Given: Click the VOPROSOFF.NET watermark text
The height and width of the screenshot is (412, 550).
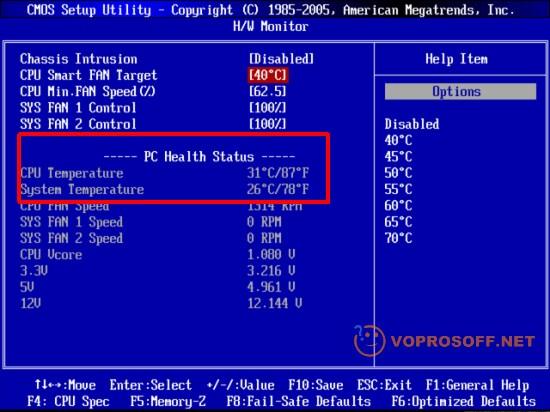Looking at the screenshot, I should 463,341.
